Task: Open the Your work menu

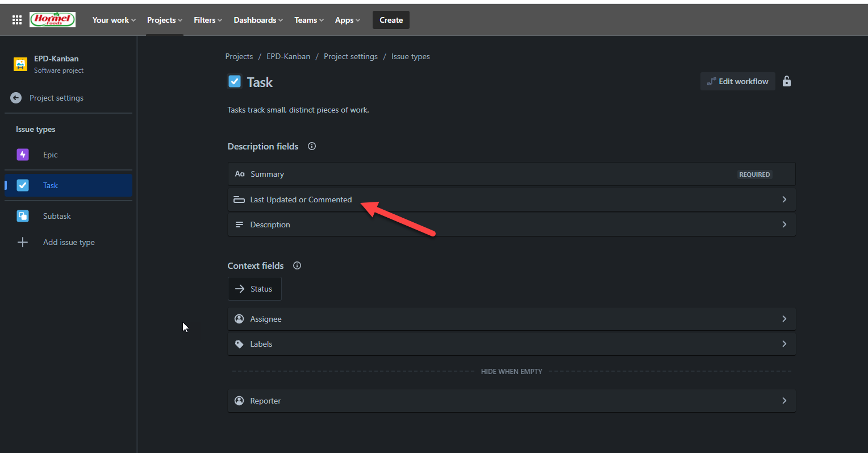Action: pos(114,20)
